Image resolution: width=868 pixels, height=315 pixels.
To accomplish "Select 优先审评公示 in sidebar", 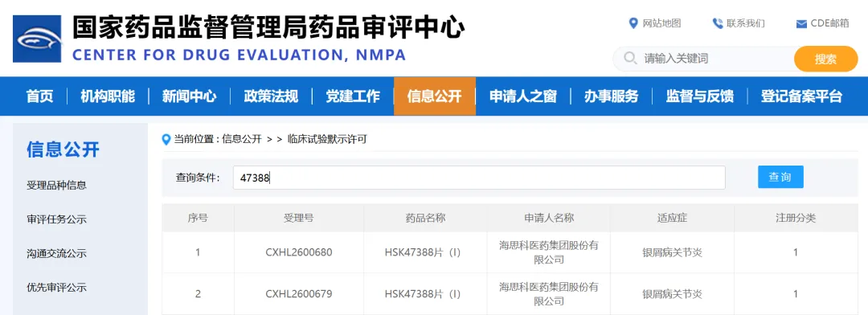I will (56, 288).
